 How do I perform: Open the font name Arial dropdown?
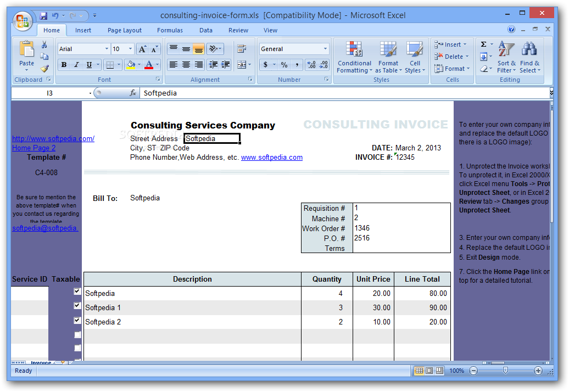click(x=107, y=49)
